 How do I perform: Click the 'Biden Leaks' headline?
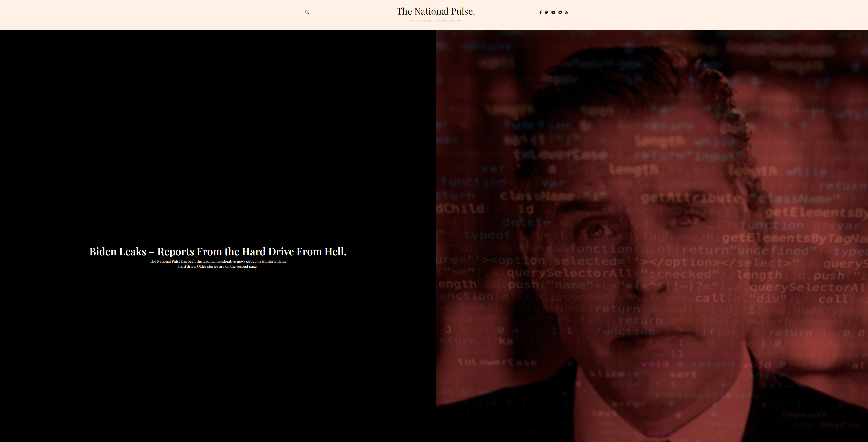[218, 251]
